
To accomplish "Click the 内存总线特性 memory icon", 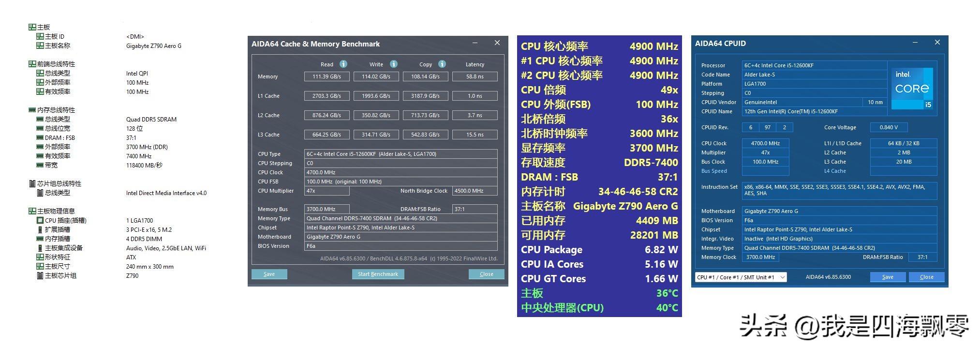I will point(32,110).
